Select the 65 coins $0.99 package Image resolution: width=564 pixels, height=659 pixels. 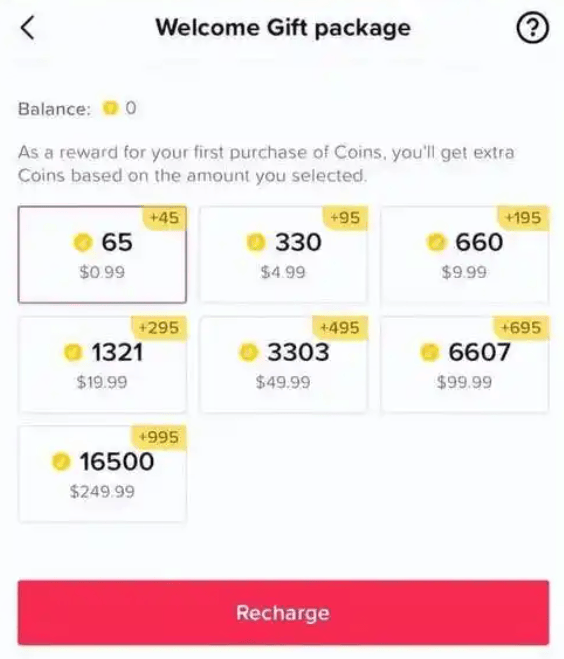102,254
